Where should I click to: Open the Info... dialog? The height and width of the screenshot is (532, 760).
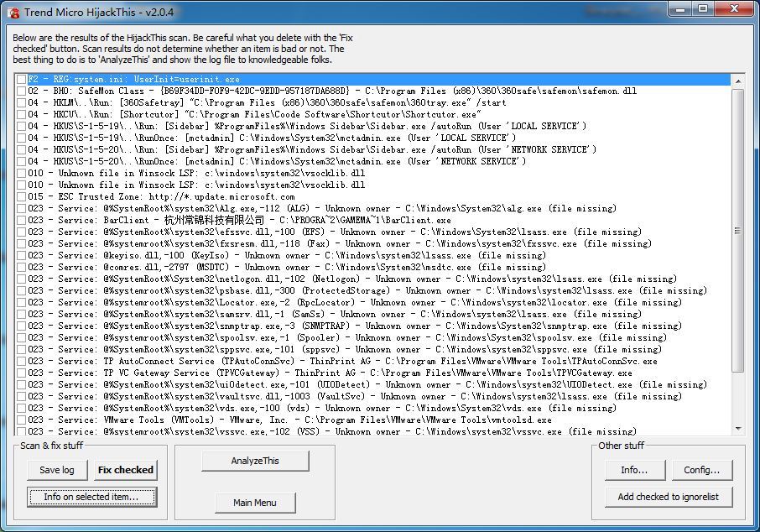[x=634, y=470]
